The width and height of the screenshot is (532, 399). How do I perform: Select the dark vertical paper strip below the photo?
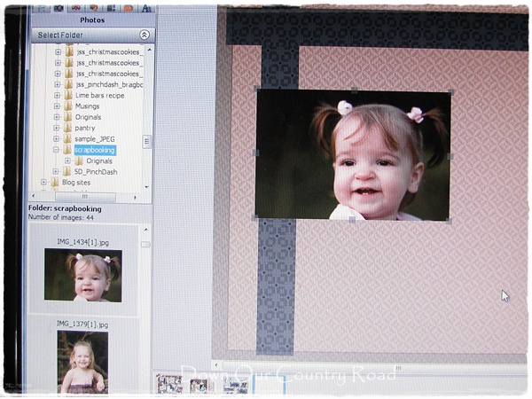point(276,286)
